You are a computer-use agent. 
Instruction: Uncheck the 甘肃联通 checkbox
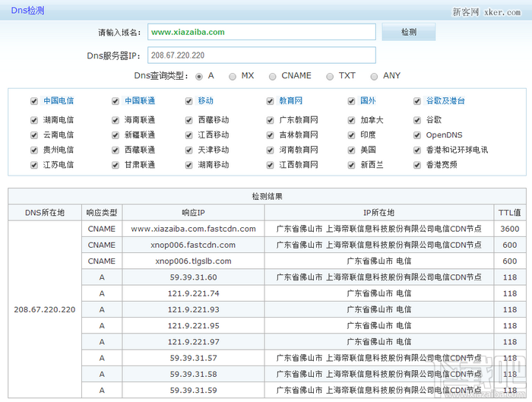116,165
